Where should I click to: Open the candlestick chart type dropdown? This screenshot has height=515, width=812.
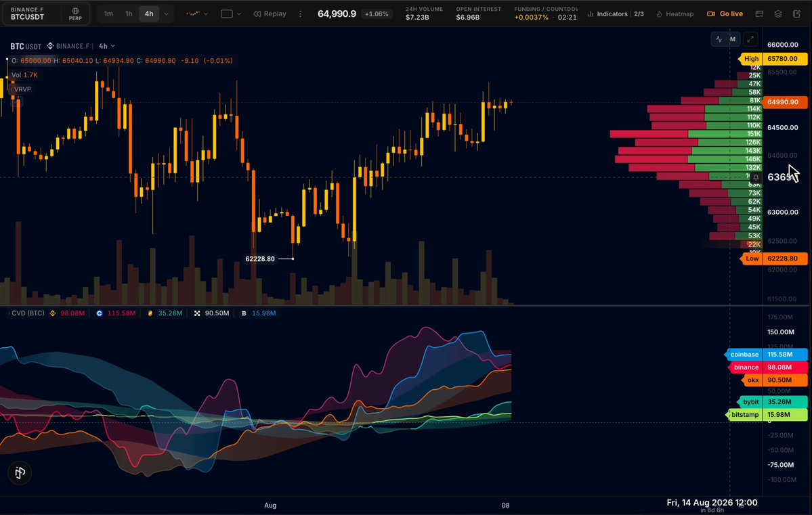[x=197, y=14]
